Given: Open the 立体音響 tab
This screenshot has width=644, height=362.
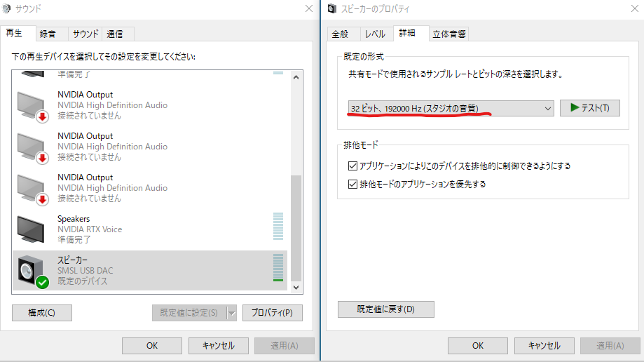Looking at the screenshot, I should pyautogui.click(x=449, y=34).
